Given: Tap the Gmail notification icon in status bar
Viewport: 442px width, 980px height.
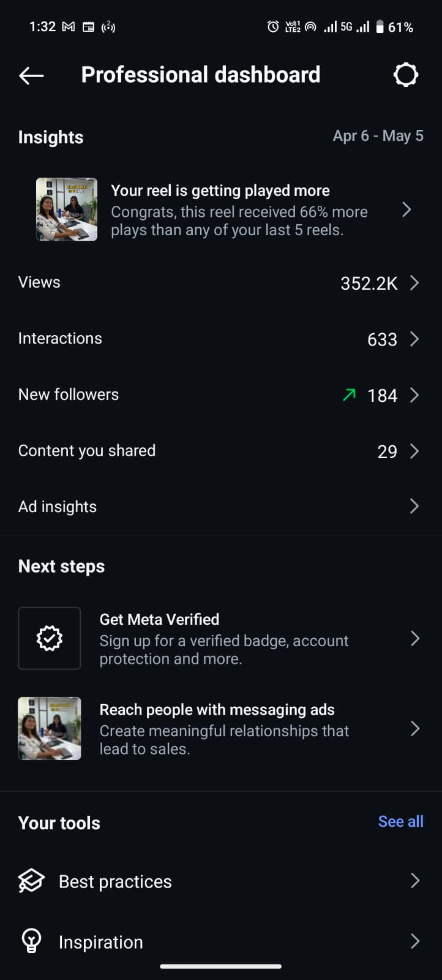Looking at the screenshot, I should (69, 27).
